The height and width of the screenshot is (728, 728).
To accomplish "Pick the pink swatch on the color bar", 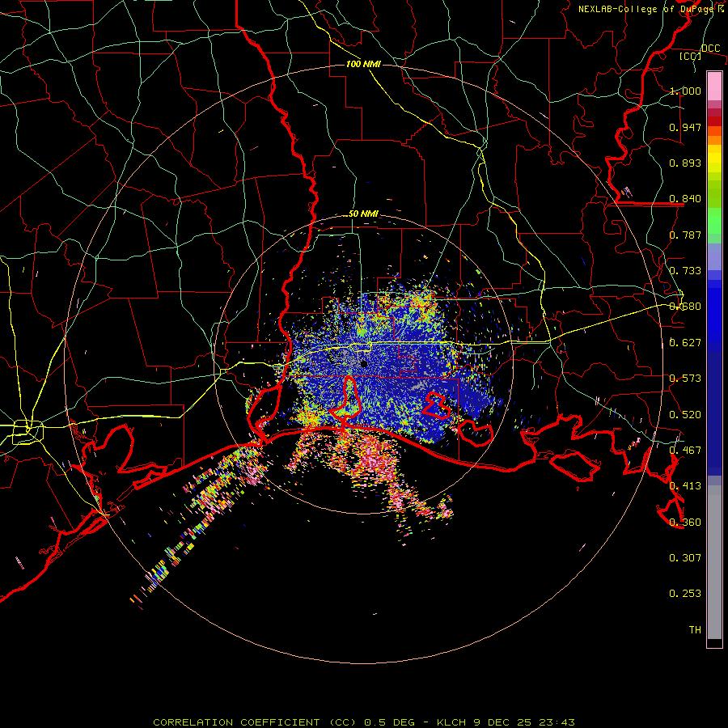I will coord(714,87).
